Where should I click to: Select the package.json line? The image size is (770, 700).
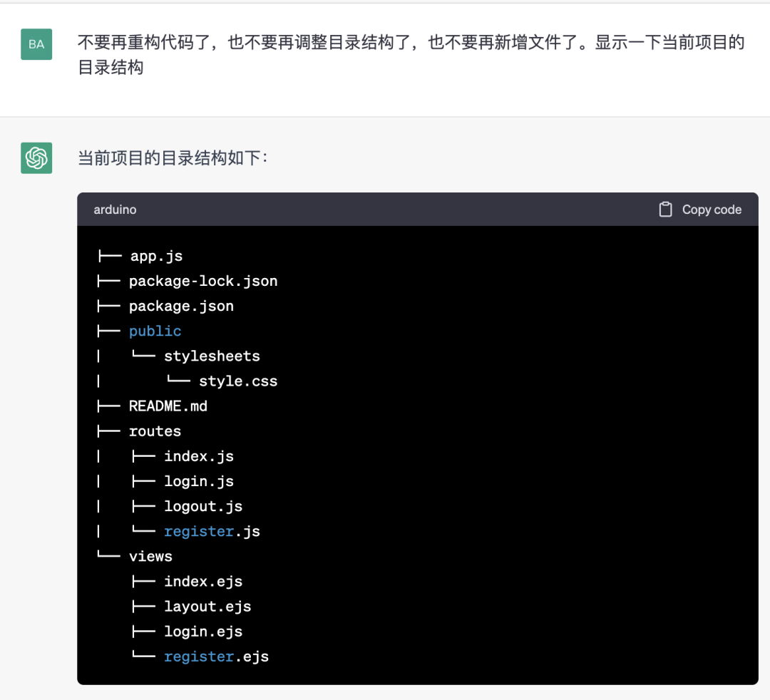(181, 307)
